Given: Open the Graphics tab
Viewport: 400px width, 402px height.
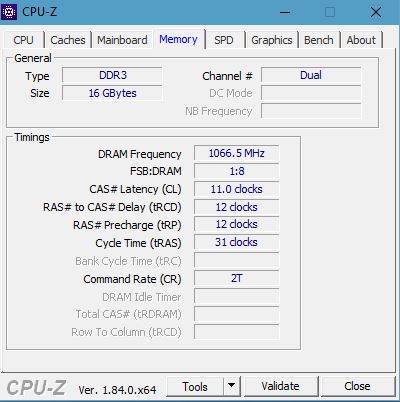Looking at the screenshot, I should 272,40.
